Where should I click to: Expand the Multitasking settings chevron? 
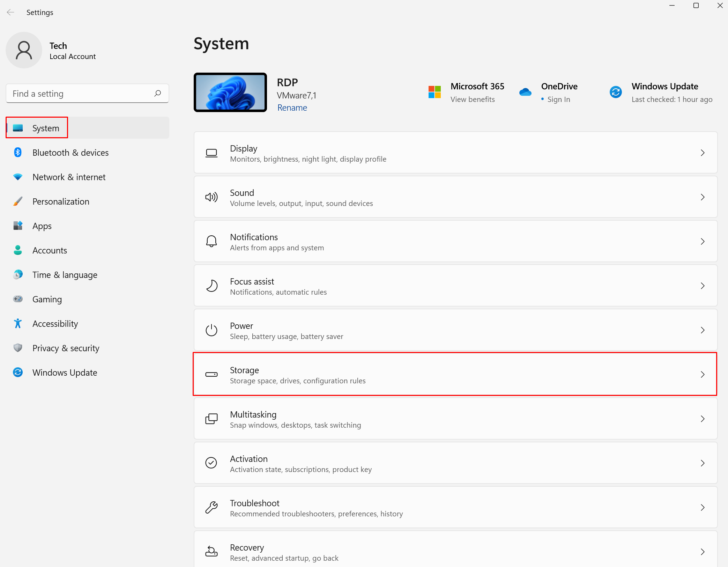(703, 419)
